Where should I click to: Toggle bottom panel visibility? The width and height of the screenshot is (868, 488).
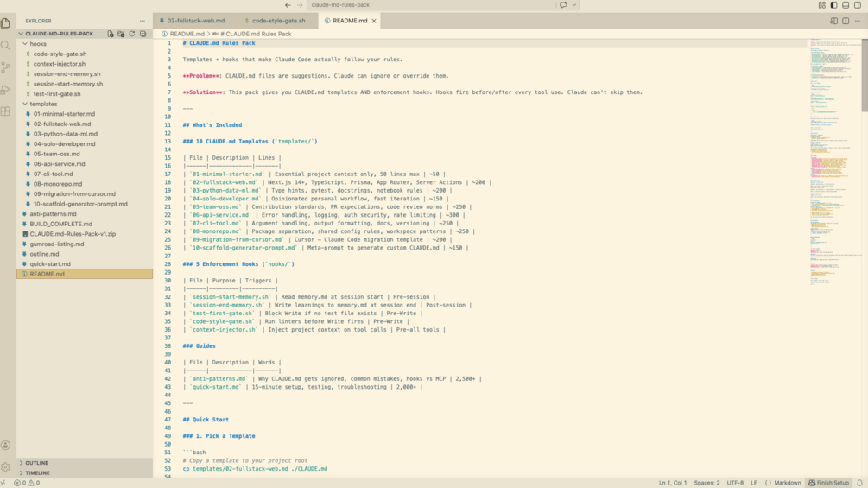[846, 5]
